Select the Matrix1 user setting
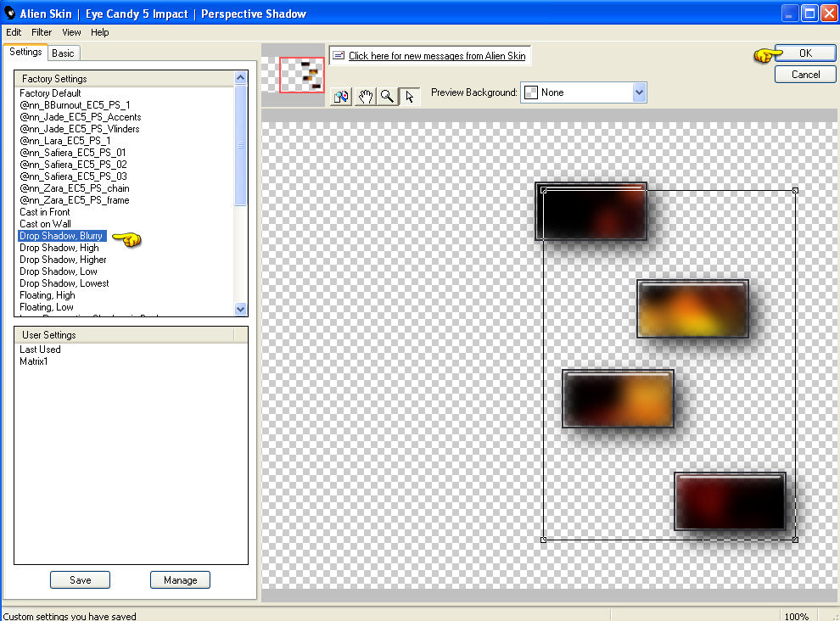 click(34, 361)
